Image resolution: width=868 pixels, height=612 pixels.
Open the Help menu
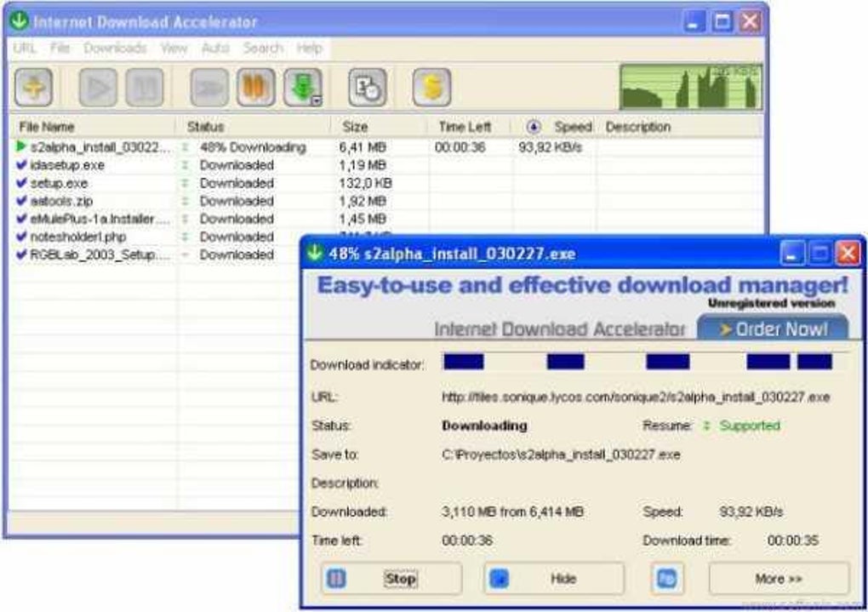tap(310, 49)
